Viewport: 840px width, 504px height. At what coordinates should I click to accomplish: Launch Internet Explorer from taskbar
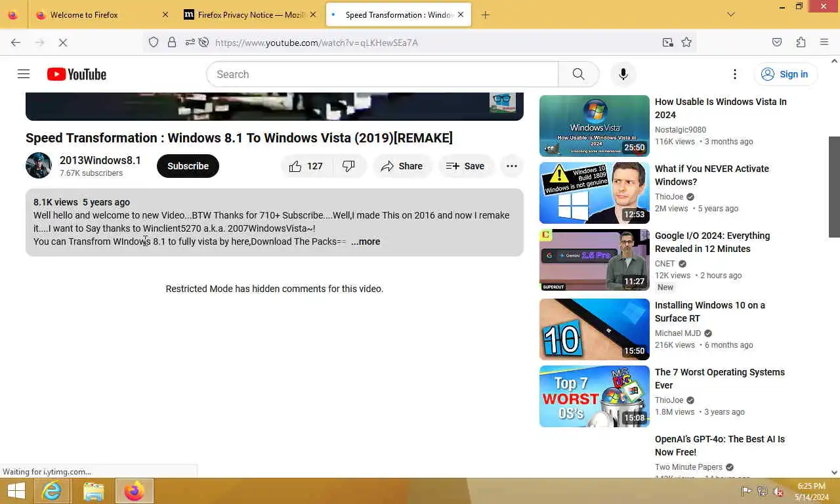click(52, 491)
